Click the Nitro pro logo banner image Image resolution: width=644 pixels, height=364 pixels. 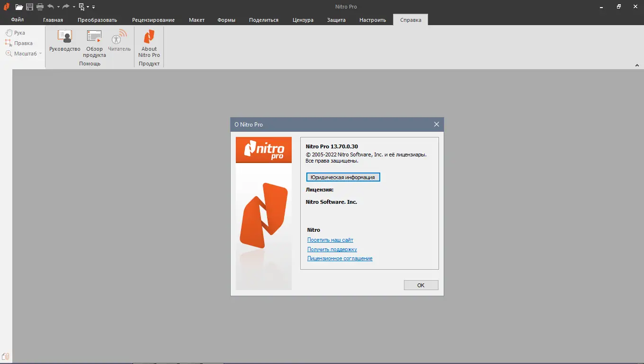(264, 150)
